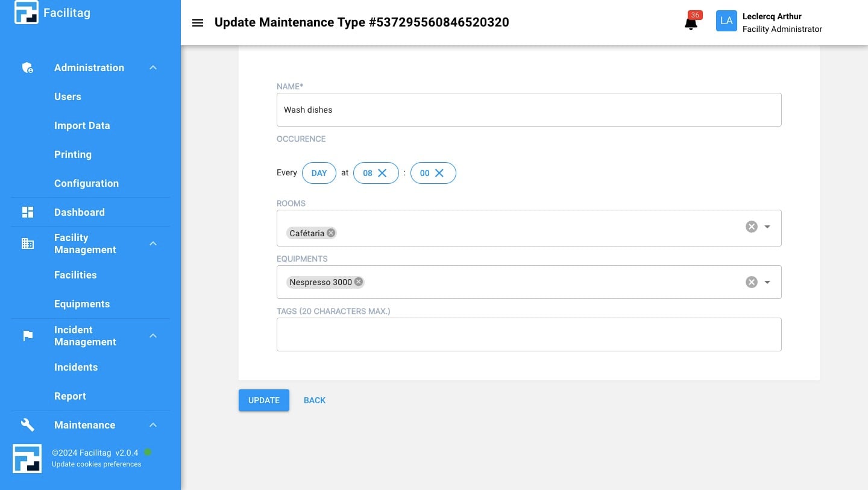This screenshot has height=490, width=868.
Task: Click the LA user avatar
Action: click(x=726, y=21)
